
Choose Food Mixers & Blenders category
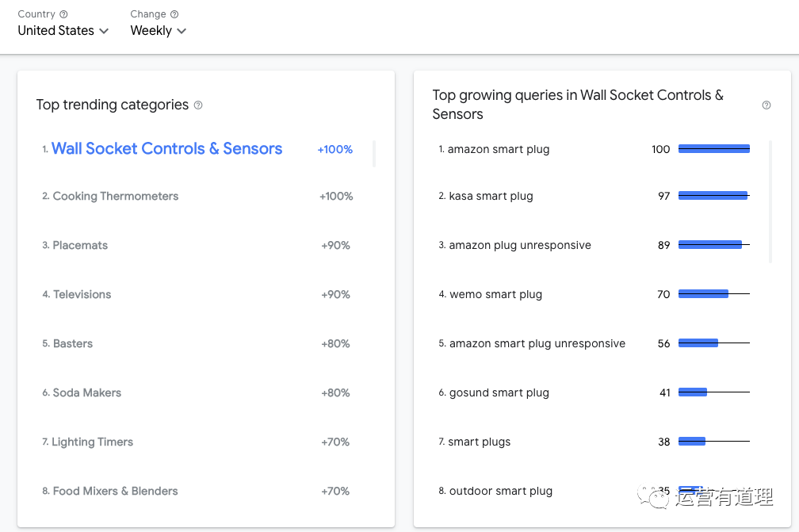pos(116,492)
